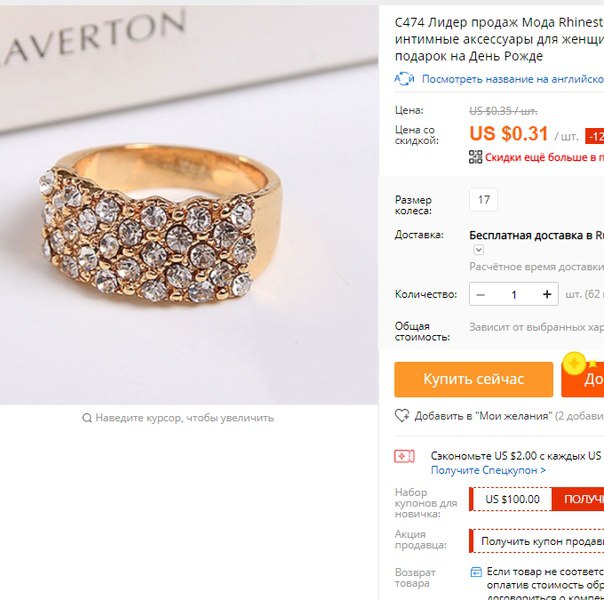Viewport: 604px width, 600px height.
Task: Open Посмотреть название на английском link
Action: [513, 79]
